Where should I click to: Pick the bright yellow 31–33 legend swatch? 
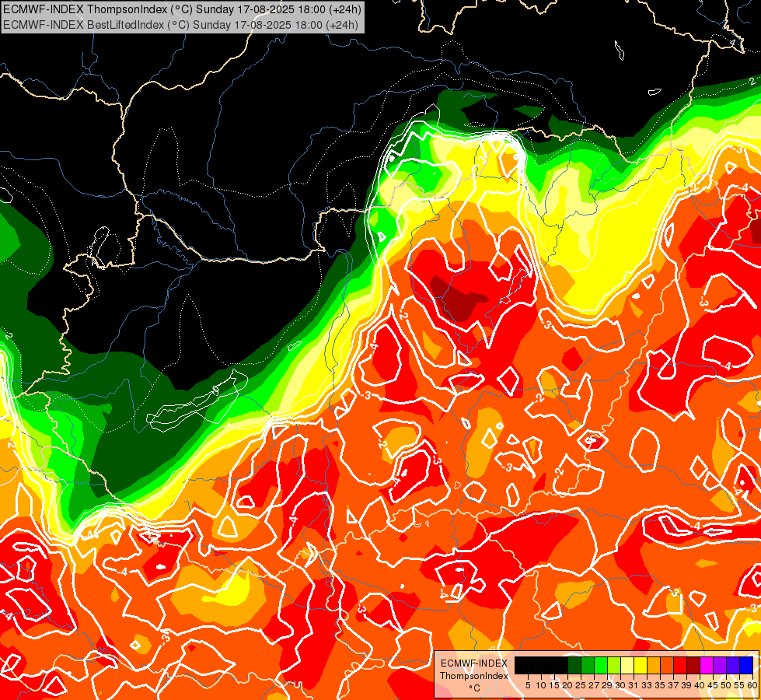coord(641,665)
